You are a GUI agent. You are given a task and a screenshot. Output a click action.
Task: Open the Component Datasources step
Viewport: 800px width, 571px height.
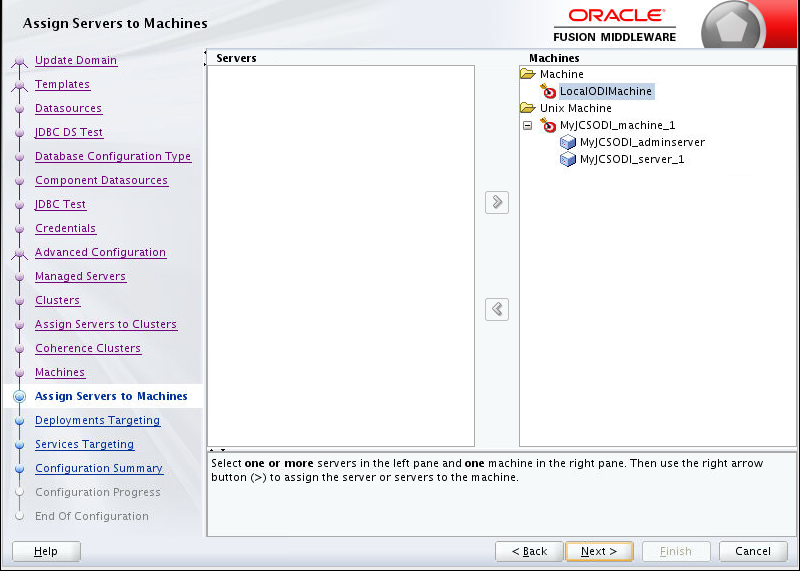(101, 180)
